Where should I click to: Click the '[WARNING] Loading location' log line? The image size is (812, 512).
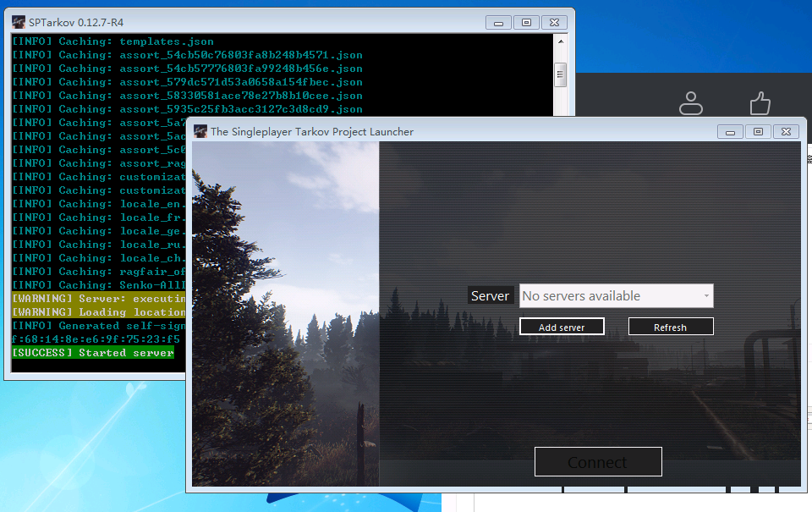pos(98,312)
